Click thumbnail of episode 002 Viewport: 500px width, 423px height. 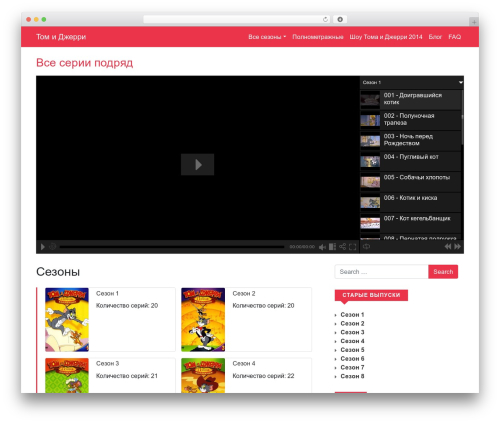pos(370,120)
